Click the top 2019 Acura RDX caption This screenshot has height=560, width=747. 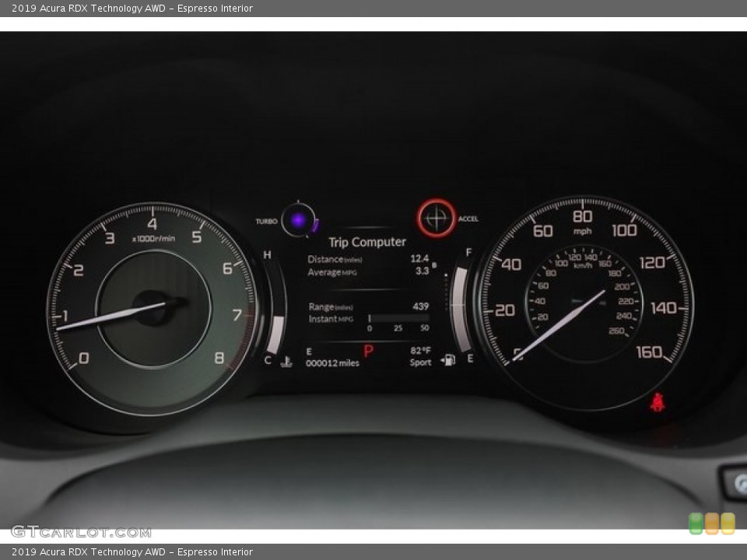pos(132,8)
